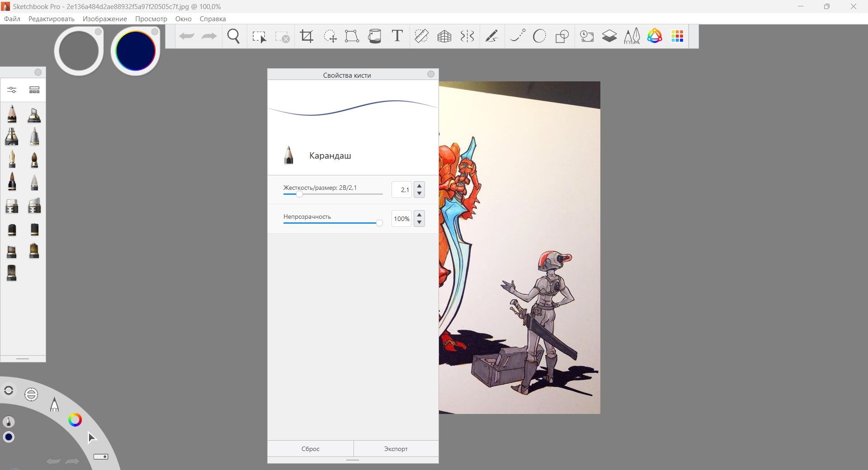This screenshot has height=470, width=868.
Task: Close the Brush Properties panel
Action: click(x=431, y=74)
